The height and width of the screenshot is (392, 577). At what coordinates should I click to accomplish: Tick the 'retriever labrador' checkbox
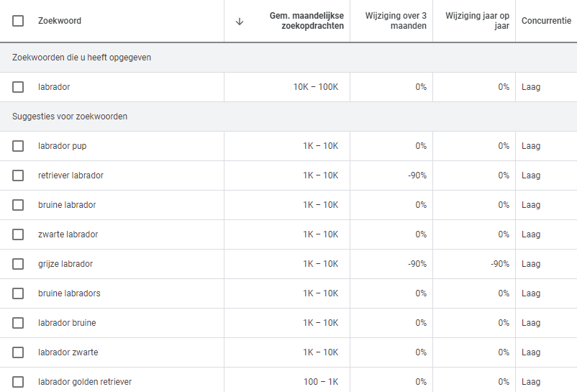pos(18,176)
